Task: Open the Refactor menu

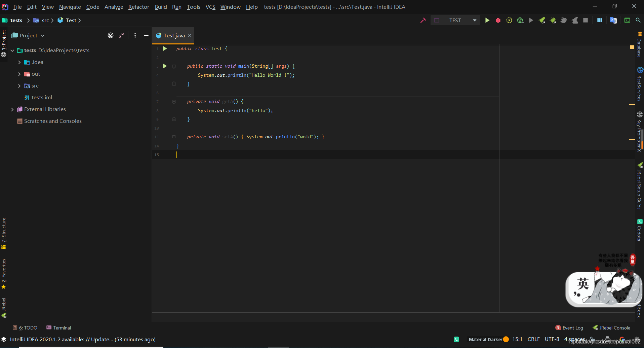Action: (138, 7)
